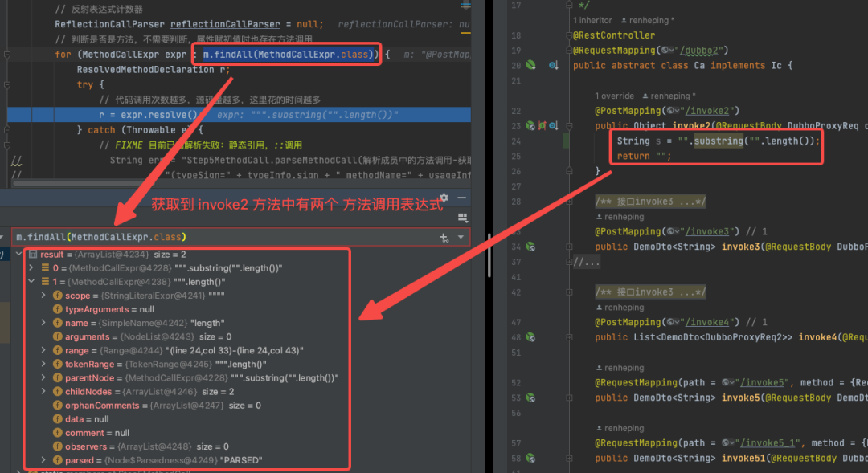Expand the parentNode field node
The image size is (868, 473).
point(43,378)
